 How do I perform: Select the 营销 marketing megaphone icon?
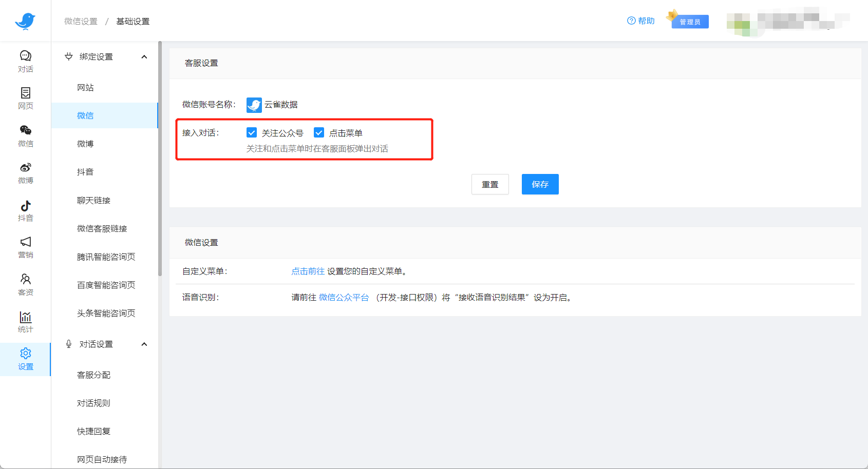tap(25, 248)
